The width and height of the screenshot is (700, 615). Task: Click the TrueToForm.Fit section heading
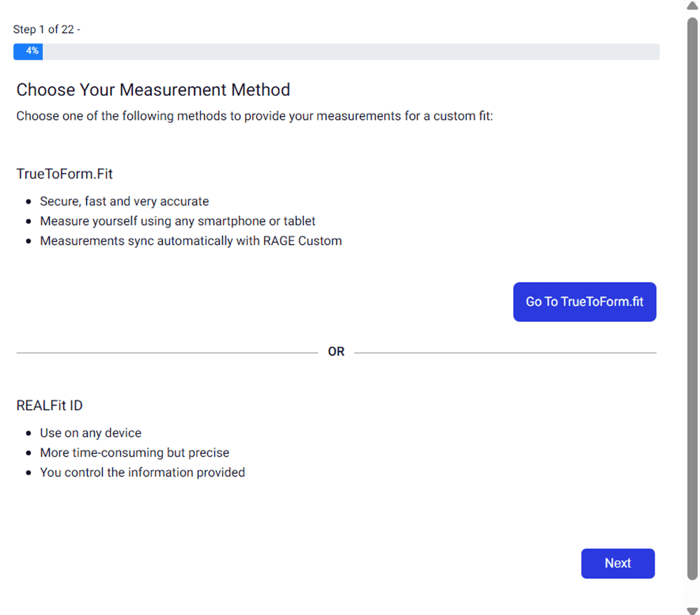65,174
